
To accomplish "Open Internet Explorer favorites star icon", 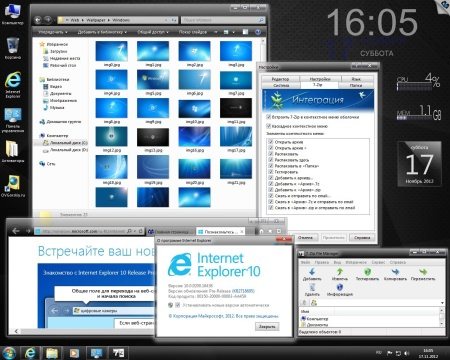I will pyautogui.click(x=270, y=231).
